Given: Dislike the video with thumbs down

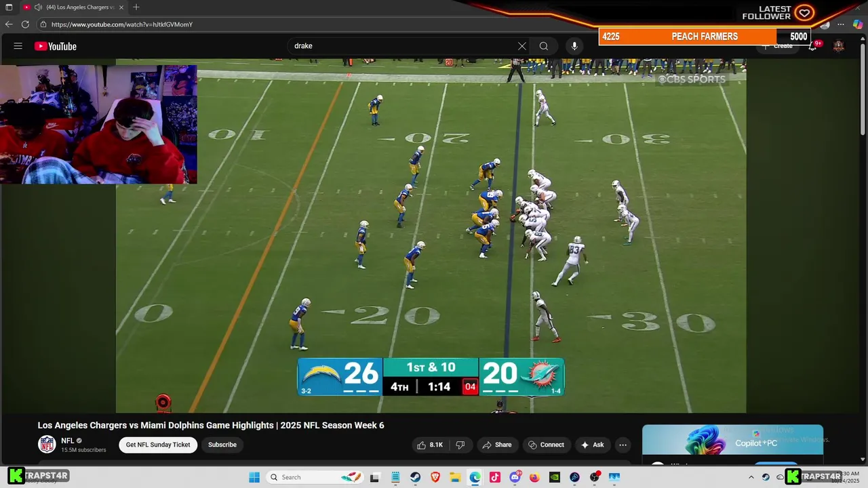Looking at the screenshot, I should point(460,445).
